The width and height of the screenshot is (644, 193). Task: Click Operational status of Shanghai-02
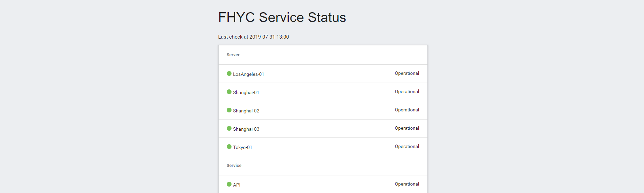pos(407,110)
